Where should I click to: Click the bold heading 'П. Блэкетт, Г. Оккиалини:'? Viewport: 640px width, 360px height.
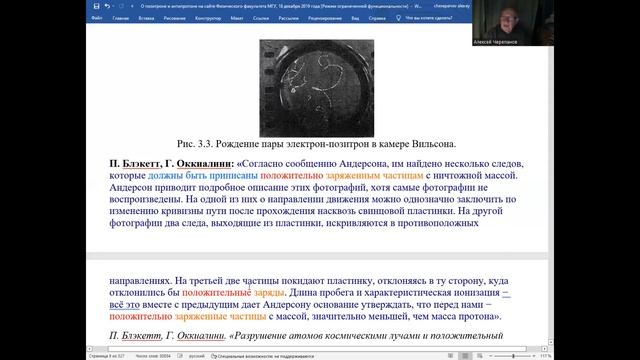coord(171,164)
